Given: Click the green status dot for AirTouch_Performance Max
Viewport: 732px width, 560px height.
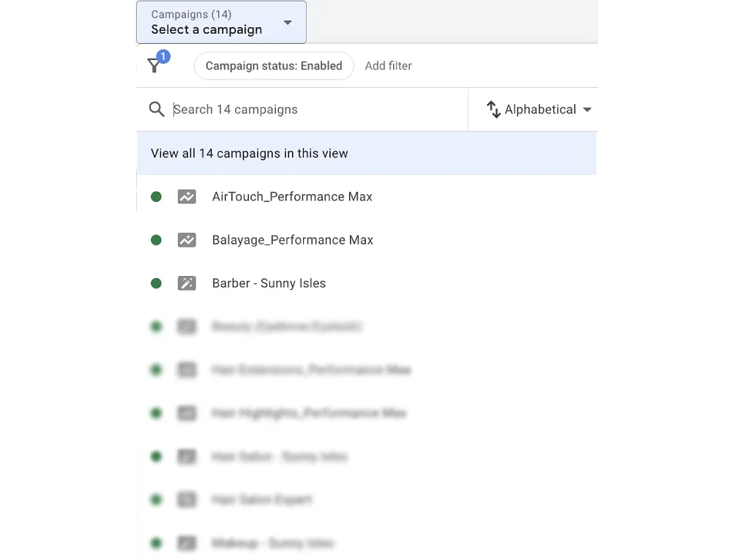Looking at the screenshot, I should (x=156, y=197).
